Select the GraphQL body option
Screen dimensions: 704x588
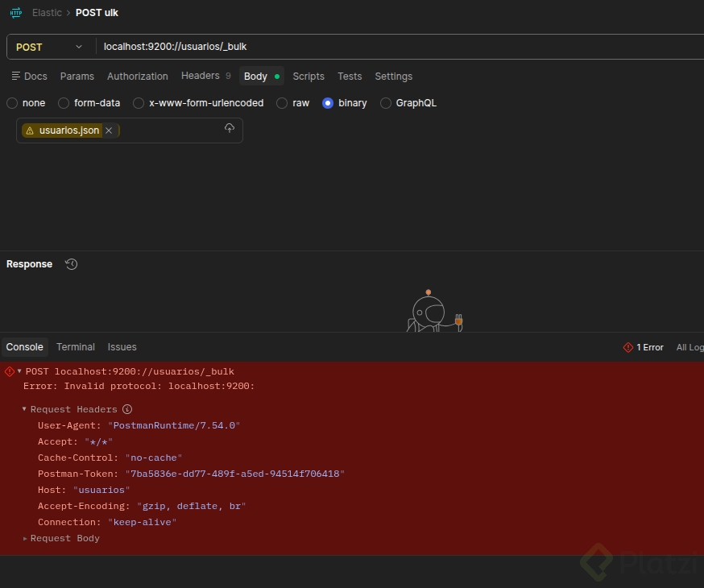pyautogui.click(x=386, y=103)
